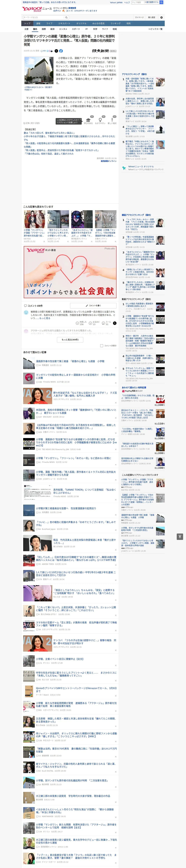Open the comment bubble count 49 under headline
The image size is (186, 868).
click(x=43, y=51)
